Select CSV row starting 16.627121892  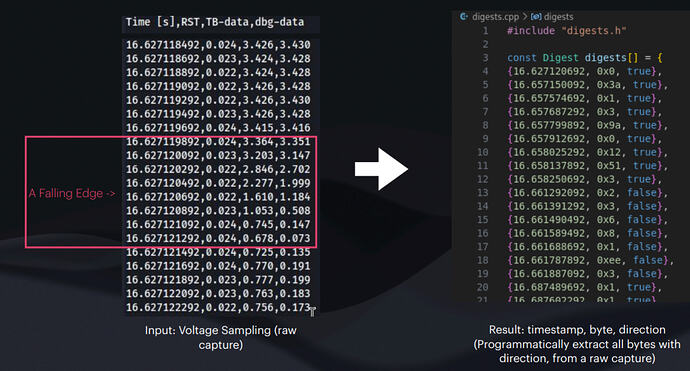tap(218, 280)
